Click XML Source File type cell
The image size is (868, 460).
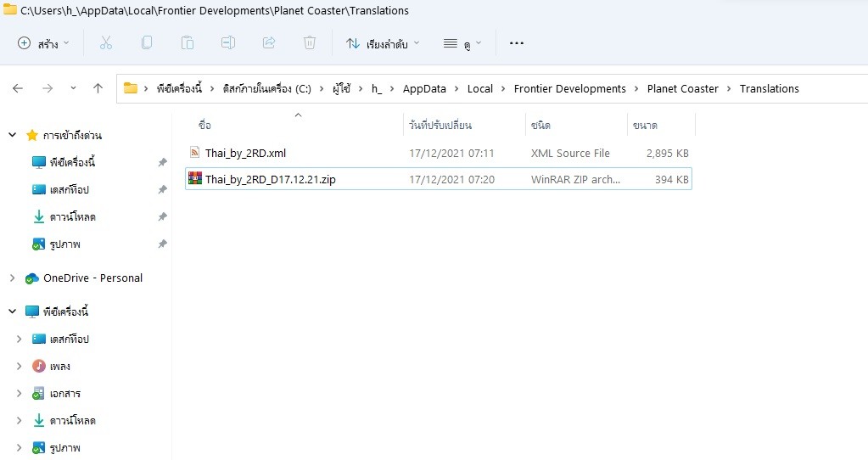point(570,153)
